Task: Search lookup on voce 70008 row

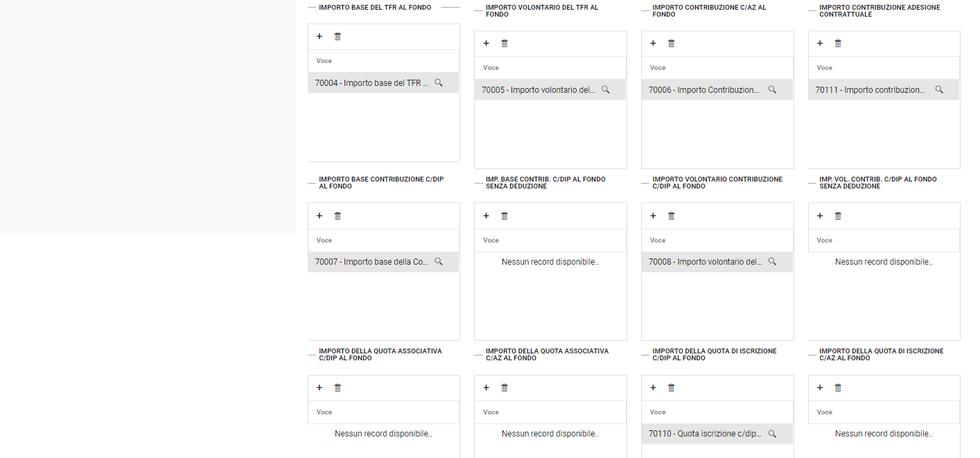Action: [772, 262]
